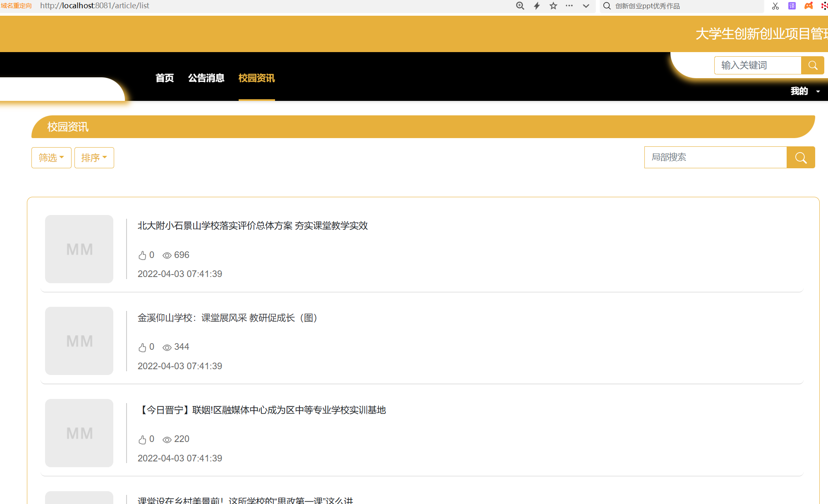Click the eye view icon beside 696

(x=167, y=256)
